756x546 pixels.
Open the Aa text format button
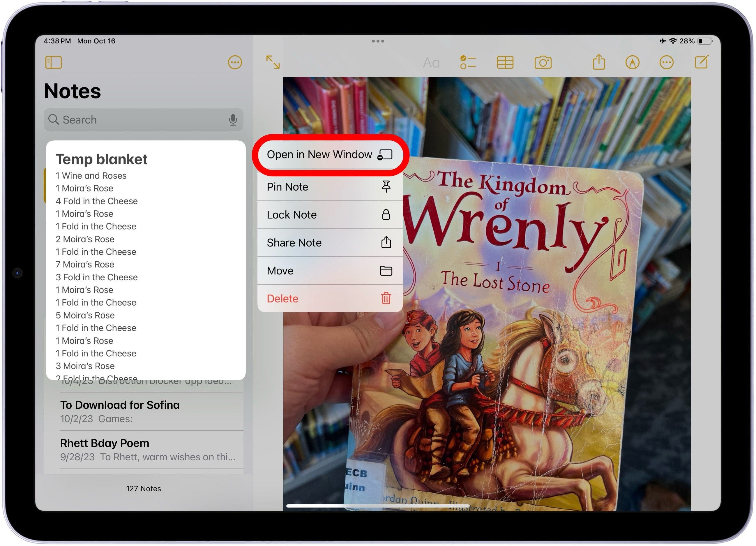[x=431, y=63]
